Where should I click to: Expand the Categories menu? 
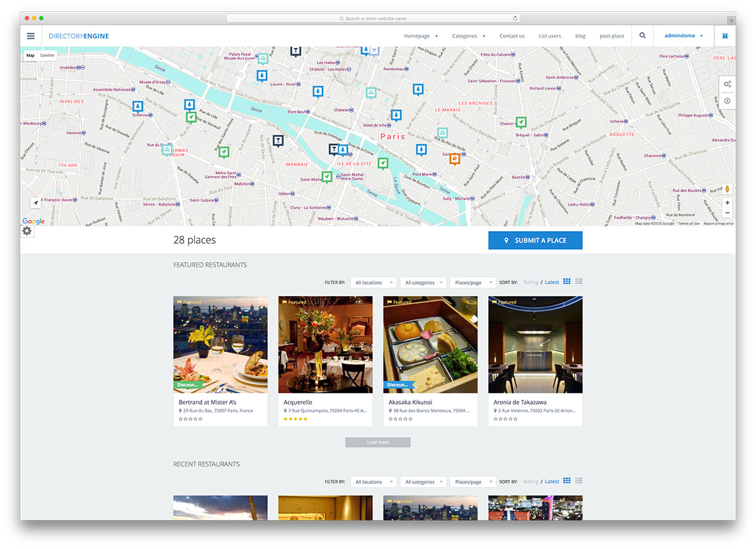pyautogui.click(x=469, y=36)
